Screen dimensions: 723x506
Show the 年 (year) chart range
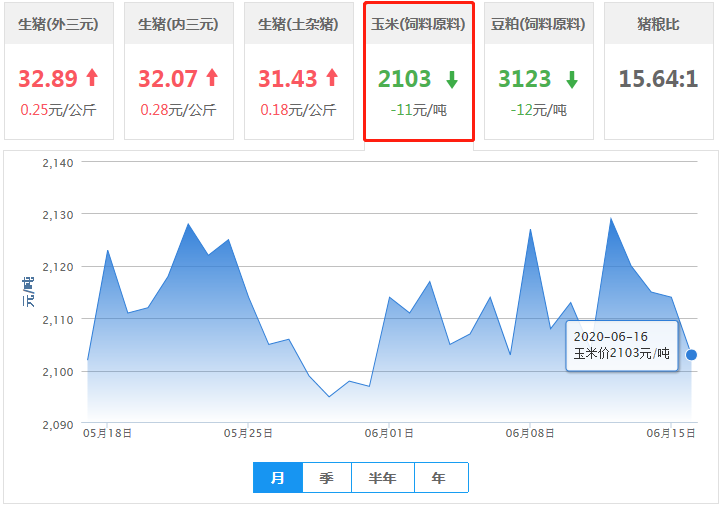440,478
